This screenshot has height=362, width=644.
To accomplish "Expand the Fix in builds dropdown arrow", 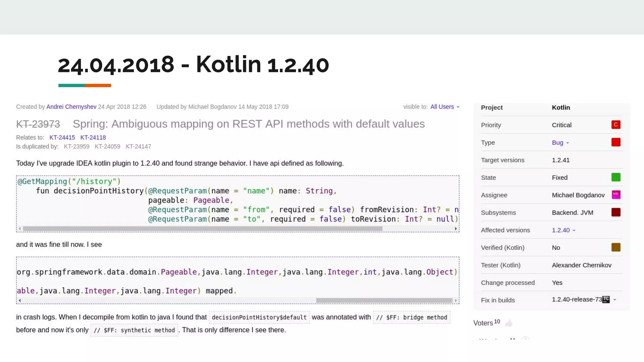I will click(x=615, y=300).
